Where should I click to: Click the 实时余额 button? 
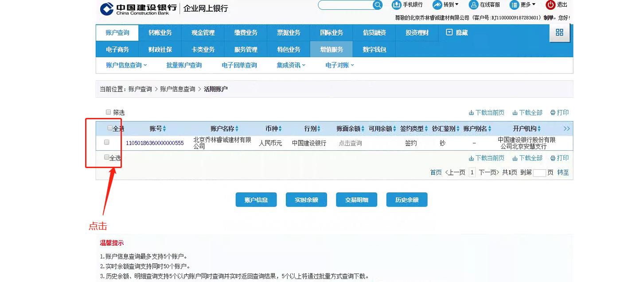[x=306, y=199]
